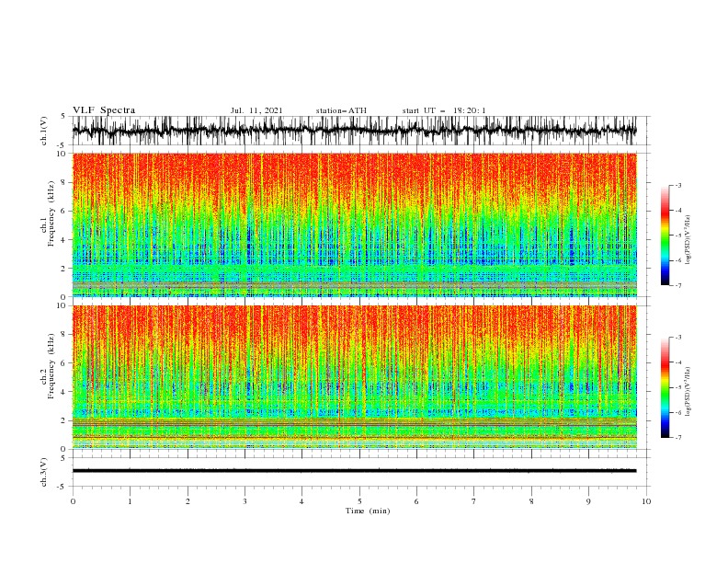Viewport: 728px width, 563px height.
Task: Click the ch.1 voltage waveform trace
Action: point(354,131)
